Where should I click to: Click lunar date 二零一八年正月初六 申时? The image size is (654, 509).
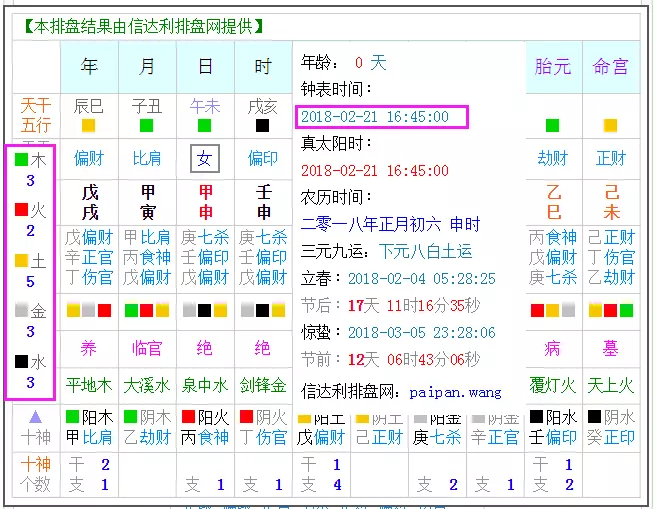(390, 224)
